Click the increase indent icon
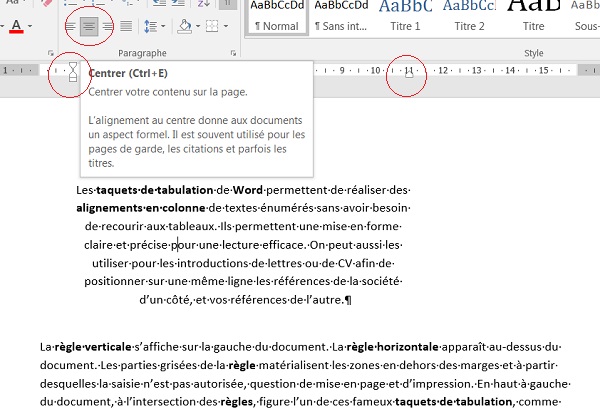This screenshot has width=600, height=414. pyautogui.click(x=178, y=3)
